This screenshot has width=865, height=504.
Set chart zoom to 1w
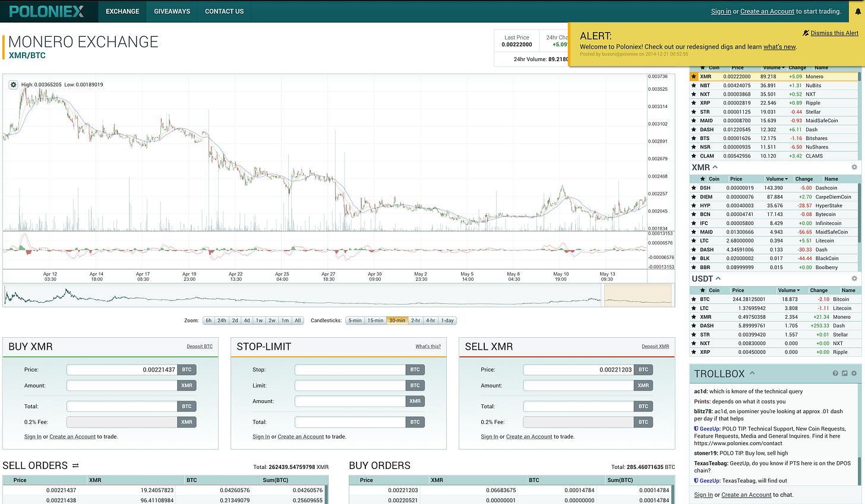click(259, 321)
